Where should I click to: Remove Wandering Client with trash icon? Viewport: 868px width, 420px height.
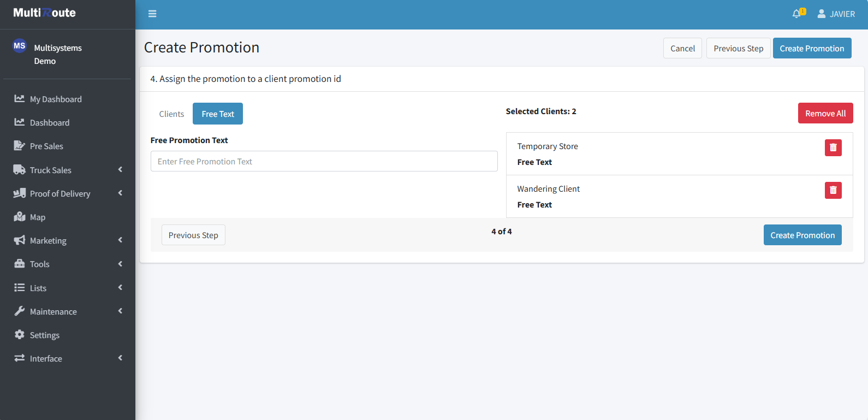coord(833,190)
